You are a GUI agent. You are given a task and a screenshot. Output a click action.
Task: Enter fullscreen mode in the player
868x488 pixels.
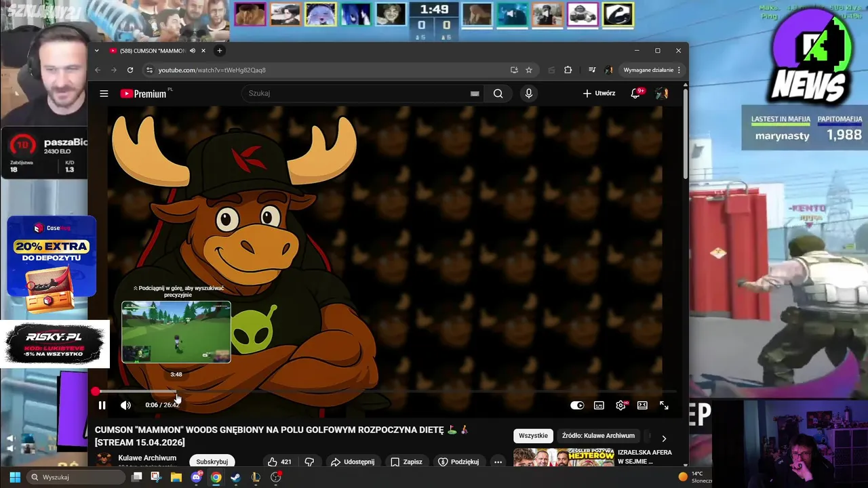[664, 405]
